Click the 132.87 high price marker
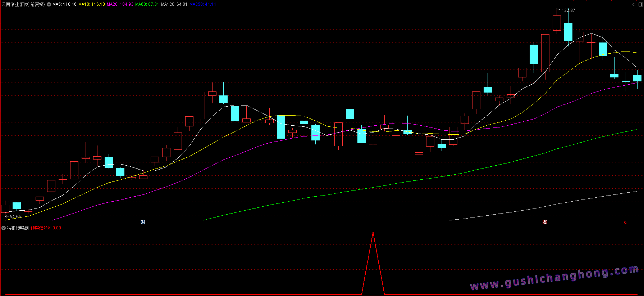The image size is (644, 296). pos(566,10)
